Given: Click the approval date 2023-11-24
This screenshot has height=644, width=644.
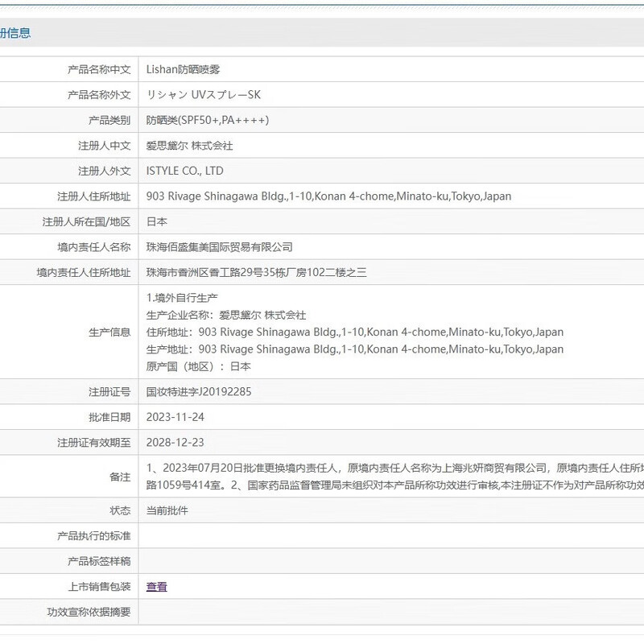Looking at the screenshot, I should [175, 418].
